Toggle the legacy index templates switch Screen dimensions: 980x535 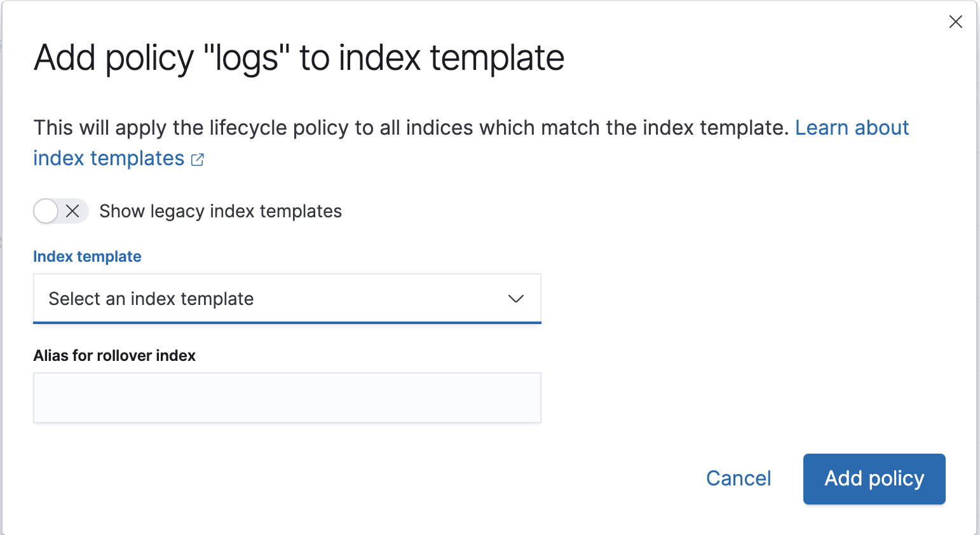point(60,211)
